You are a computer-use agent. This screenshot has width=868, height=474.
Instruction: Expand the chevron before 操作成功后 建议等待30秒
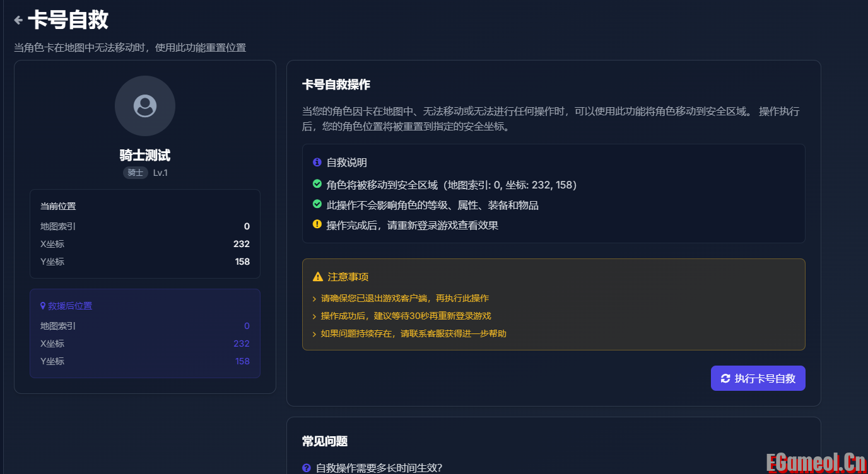[x=315, y=316]
